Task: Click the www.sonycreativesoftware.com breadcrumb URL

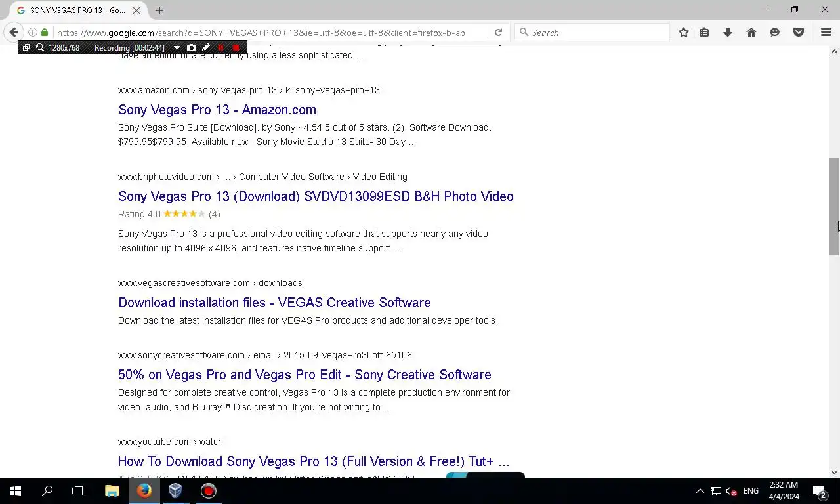Action: [x=265, y=355]
